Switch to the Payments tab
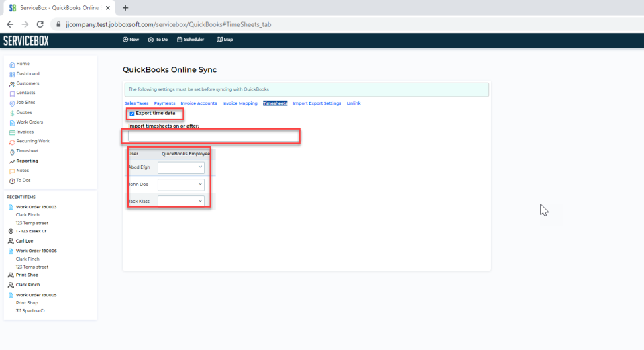Screen dimensions: 644x350 click(165, 103)
